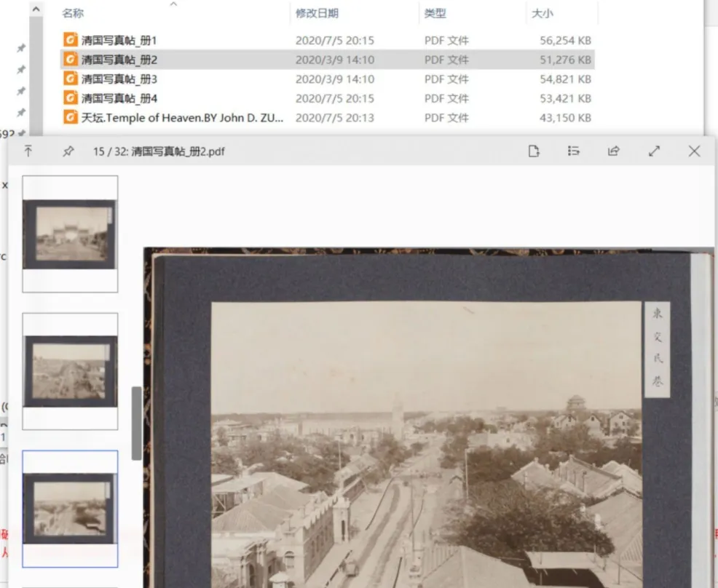Sort files by 名称 column header
This screenshot has width=718, height=588.
coord(73,13)
